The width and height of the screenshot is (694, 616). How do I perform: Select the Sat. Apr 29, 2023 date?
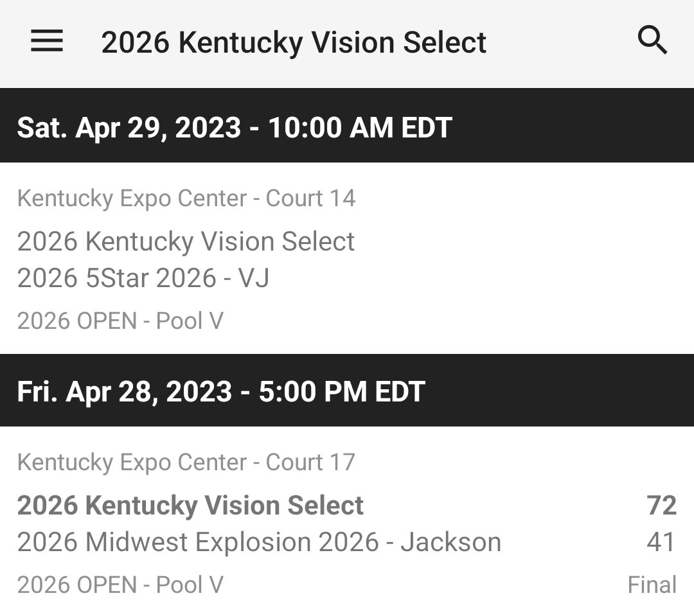click(x=129, y=127)
